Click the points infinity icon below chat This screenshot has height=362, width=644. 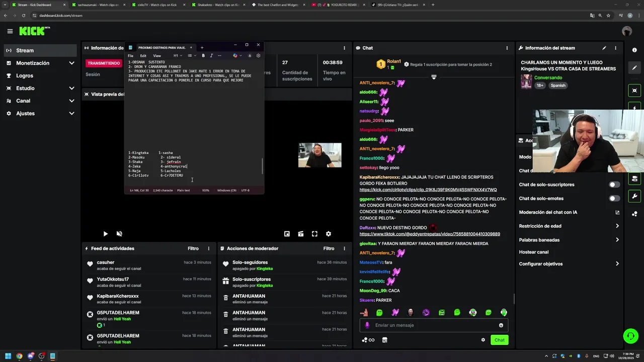click(368, 340)
